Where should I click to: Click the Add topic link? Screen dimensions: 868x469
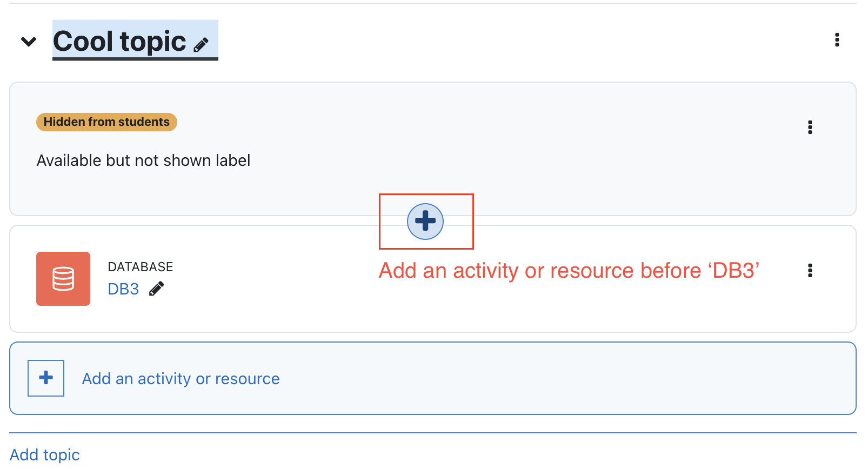(45, 455)
